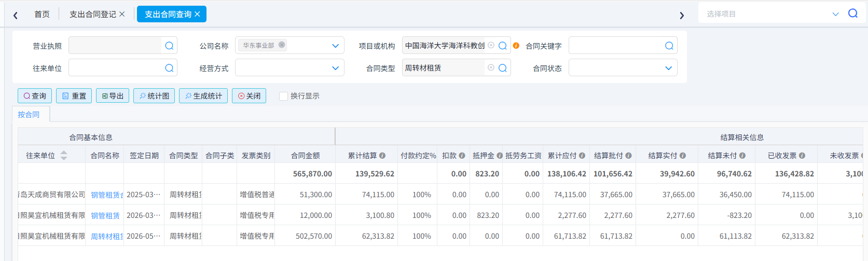Click 岛天成商贸有限公司 row cell
This screenshot has height=261, width=868.
click(x=52, y=195)
